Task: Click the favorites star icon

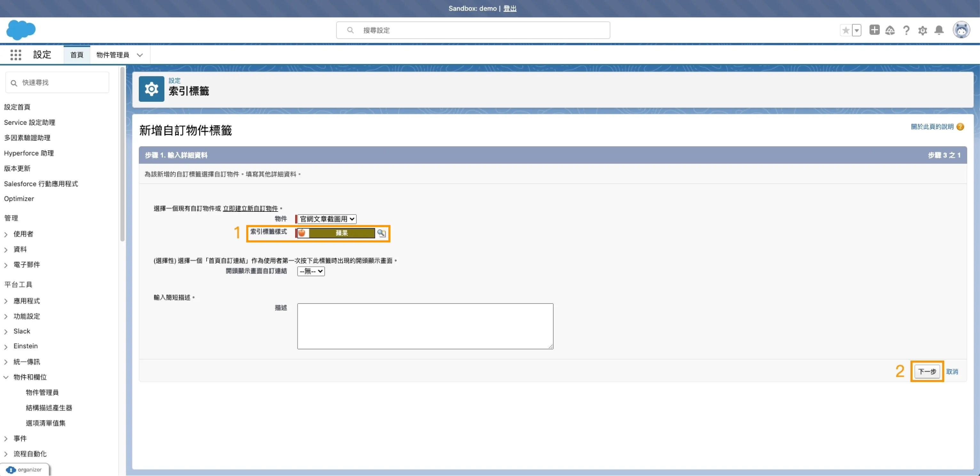Action: click(x=845, y=30)
